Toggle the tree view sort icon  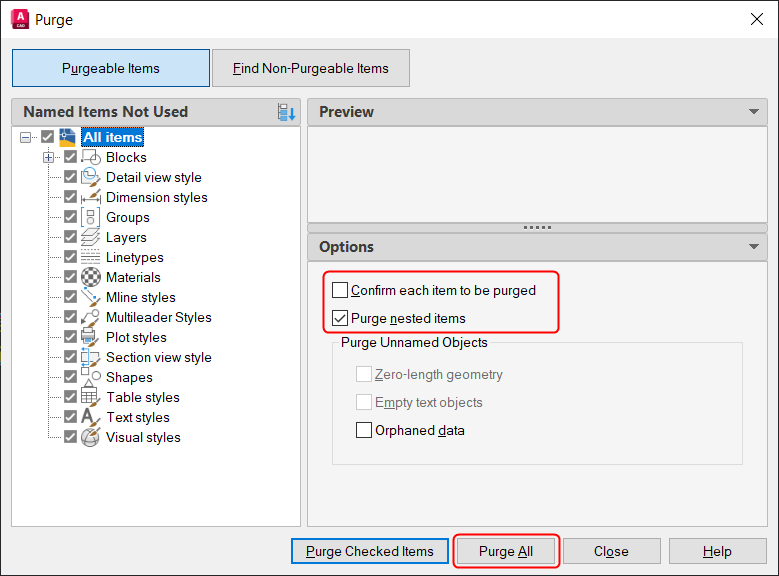286,112
